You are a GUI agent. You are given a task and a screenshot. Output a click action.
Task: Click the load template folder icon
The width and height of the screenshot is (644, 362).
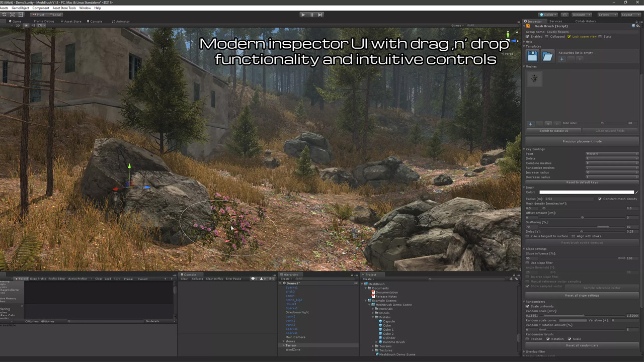click(547, 57)
